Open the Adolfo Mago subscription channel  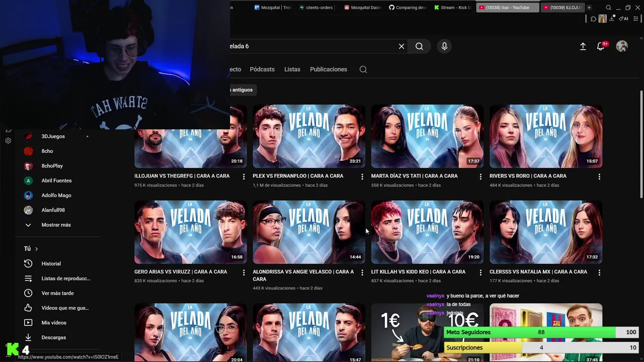click(x=58, y=195)
